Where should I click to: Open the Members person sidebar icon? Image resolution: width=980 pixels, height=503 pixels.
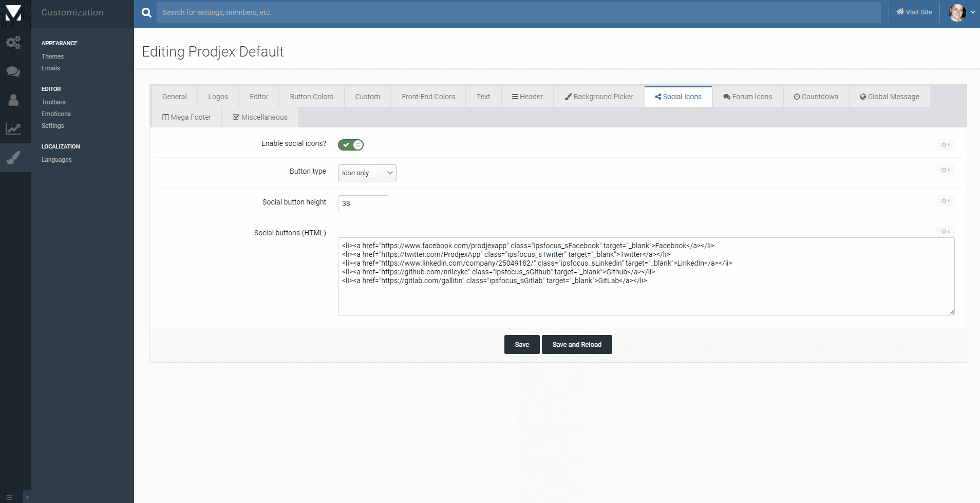13,100
